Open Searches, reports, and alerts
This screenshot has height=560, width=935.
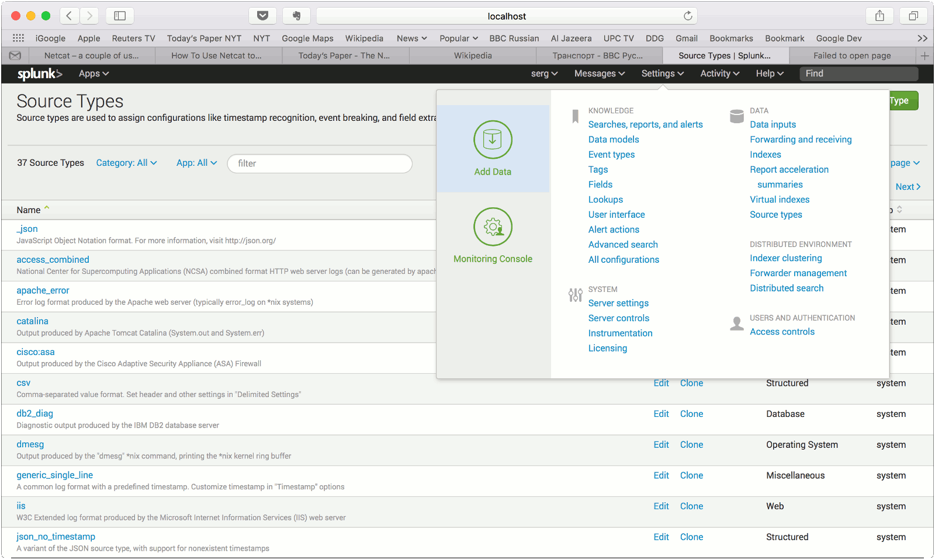pos(645,124)
